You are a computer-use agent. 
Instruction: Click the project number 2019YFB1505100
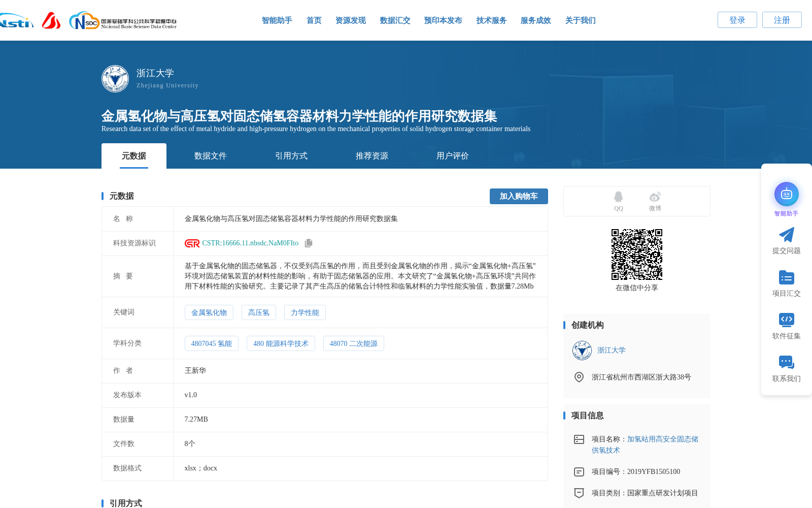pos(654,472)
